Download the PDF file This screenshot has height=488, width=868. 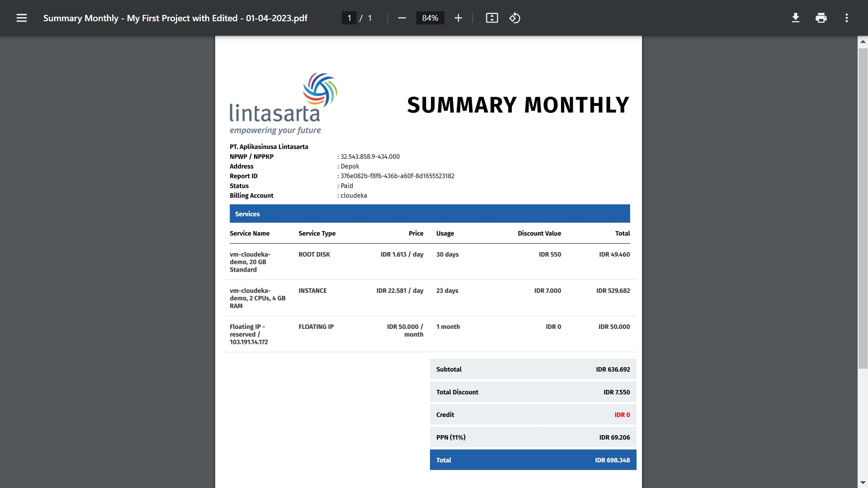pyautogui.click(x=796, y=18)
